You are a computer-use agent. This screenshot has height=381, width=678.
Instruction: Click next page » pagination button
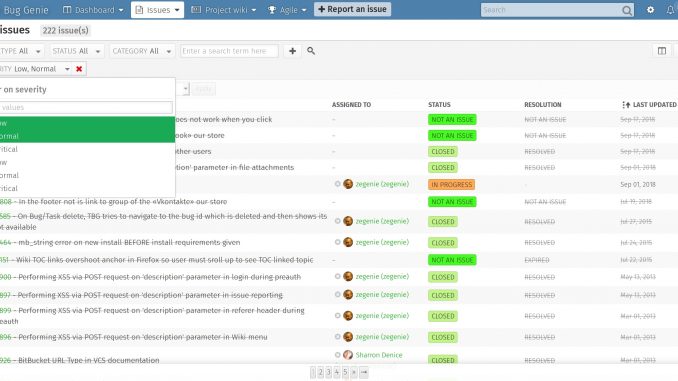pos(354,372)
